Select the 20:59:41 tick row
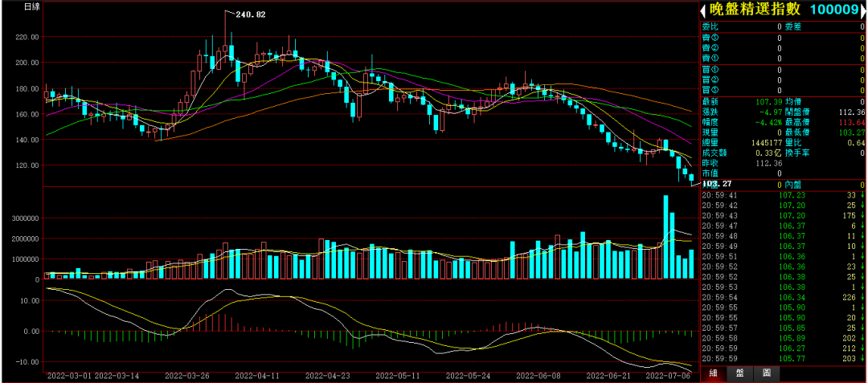Screen dimensions: 868x383 click(x=784, y=195)
